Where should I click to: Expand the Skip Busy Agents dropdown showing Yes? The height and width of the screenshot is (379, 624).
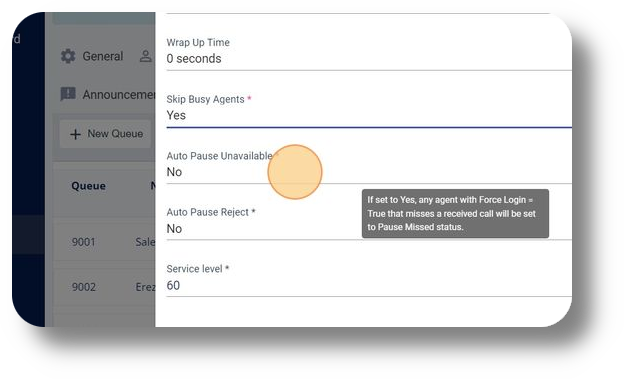click(x=369, y=111)
